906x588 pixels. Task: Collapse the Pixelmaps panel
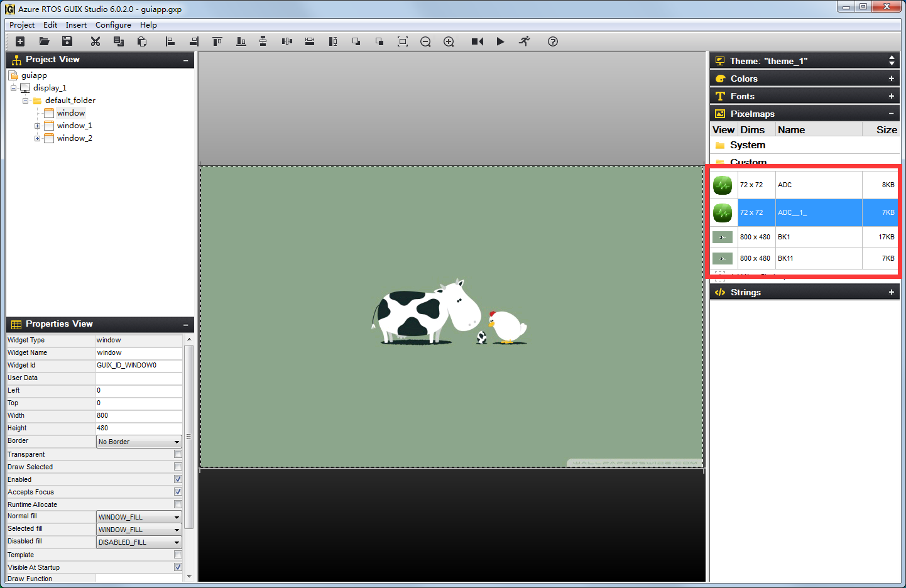click(891, 114)
